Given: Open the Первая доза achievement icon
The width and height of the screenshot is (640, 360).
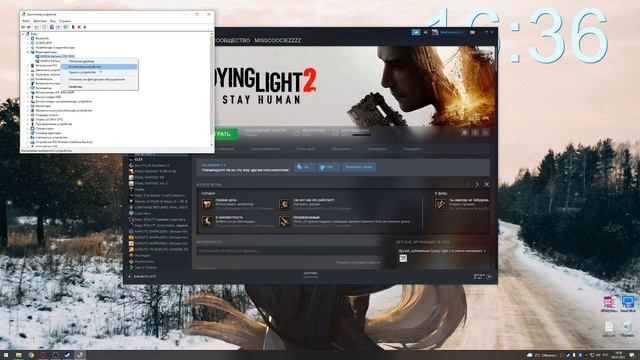Looking at the screenshot, I should click(x=207, y=204).
